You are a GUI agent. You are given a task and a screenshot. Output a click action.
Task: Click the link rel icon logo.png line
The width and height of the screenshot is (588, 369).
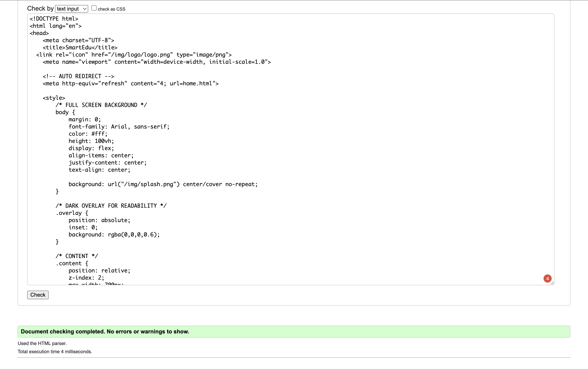click(134, 55)
